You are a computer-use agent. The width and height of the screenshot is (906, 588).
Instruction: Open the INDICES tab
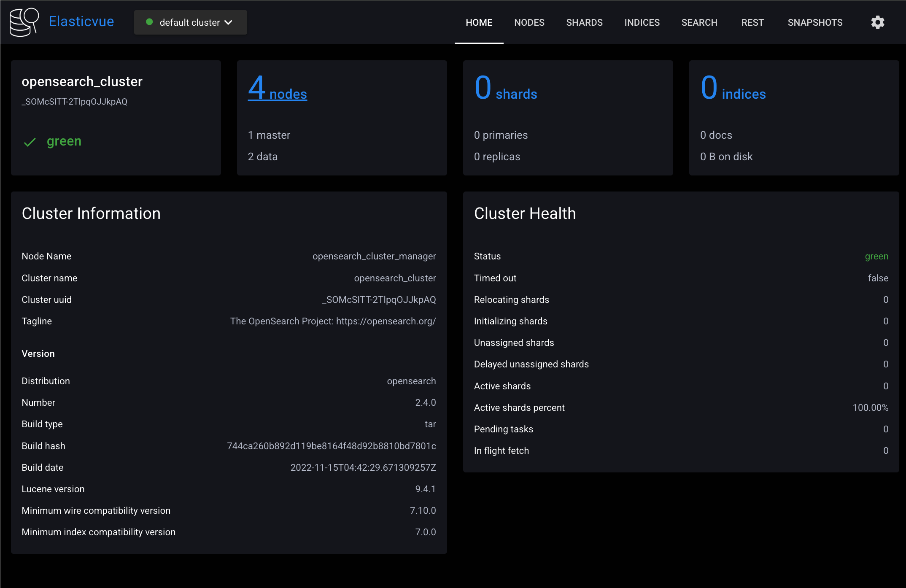coord(642,22)
